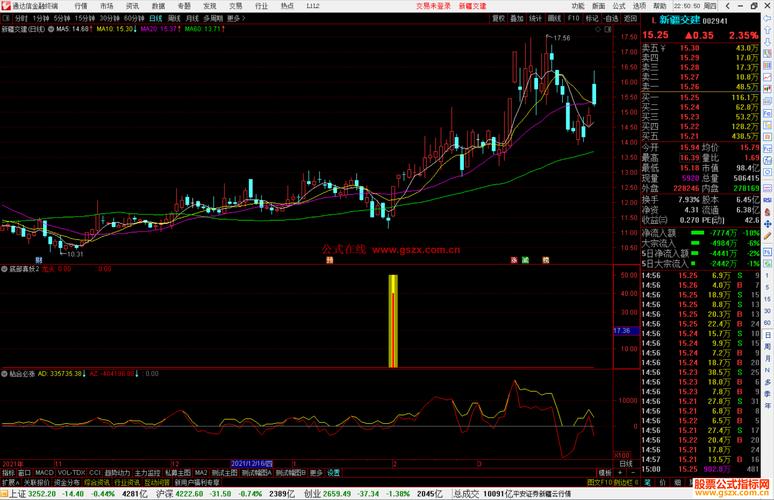
Task: Open the 模板 template button
Action: tap(605, 473)
